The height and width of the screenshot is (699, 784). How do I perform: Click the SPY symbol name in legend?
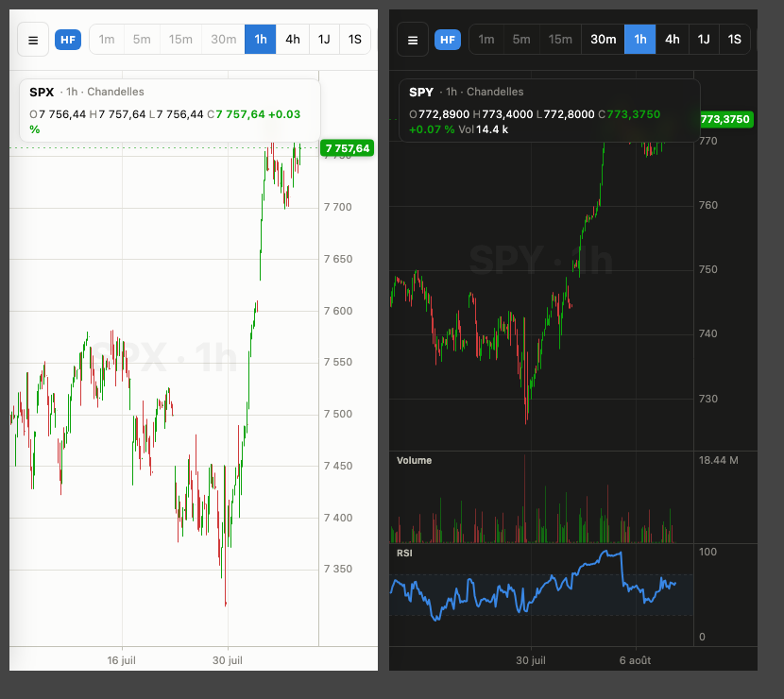pyautogui.click(x=421, y=92)
